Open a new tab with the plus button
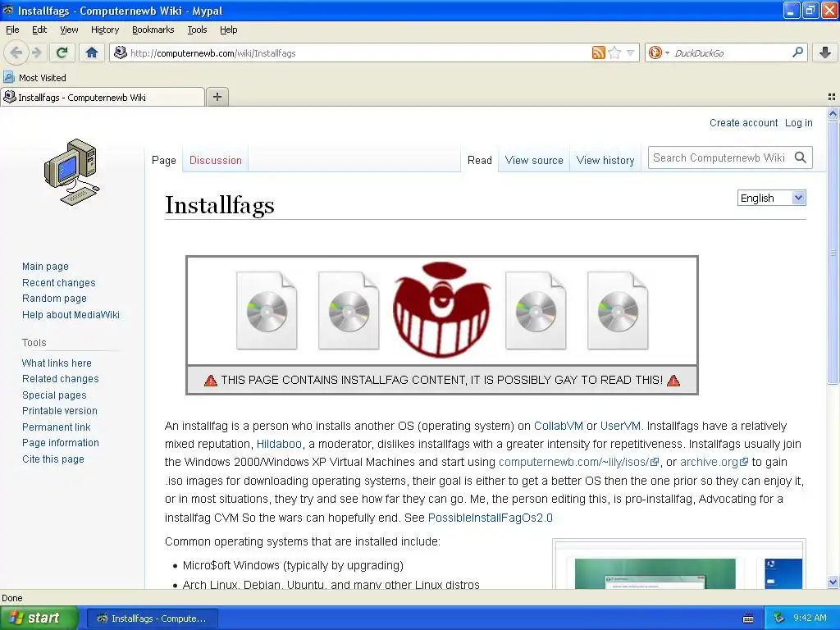The width and height of the screenshot is (840, 630). [x=217, y=97]
